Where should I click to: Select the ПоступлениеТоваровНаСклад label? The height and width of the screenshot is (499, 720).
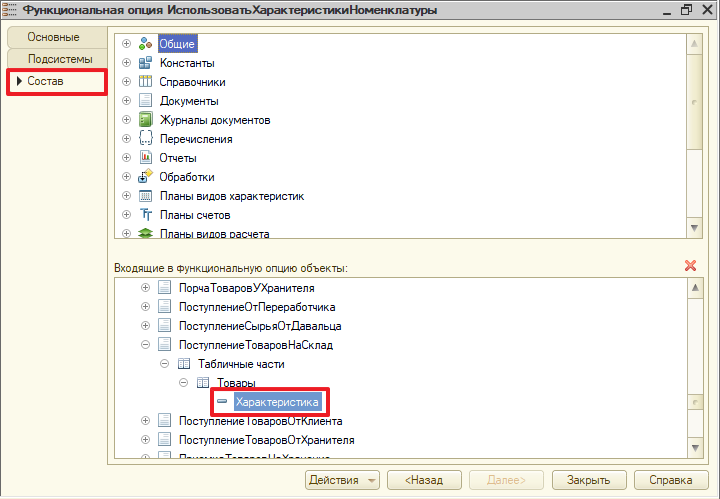click(256, 345)
